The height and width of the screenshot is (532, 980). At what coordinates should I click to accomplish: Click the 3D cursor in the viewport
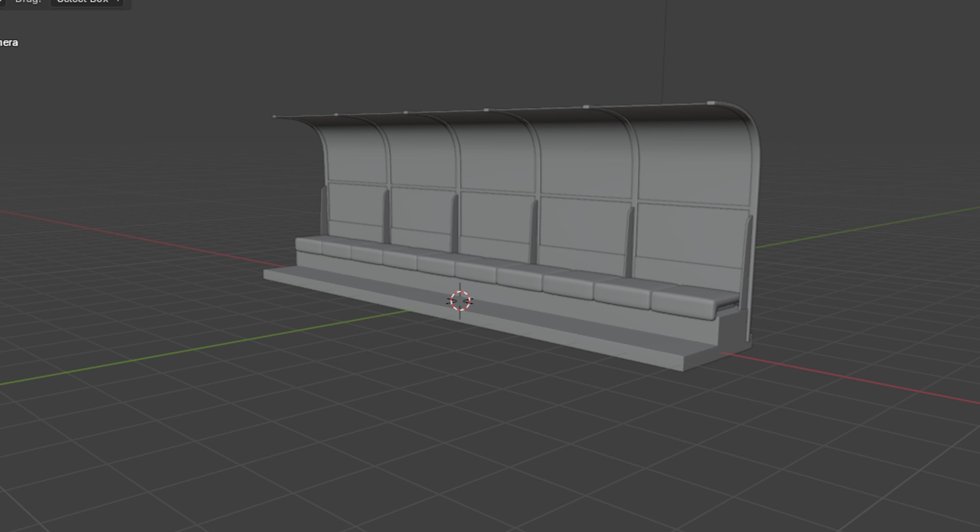click(460, 301)
